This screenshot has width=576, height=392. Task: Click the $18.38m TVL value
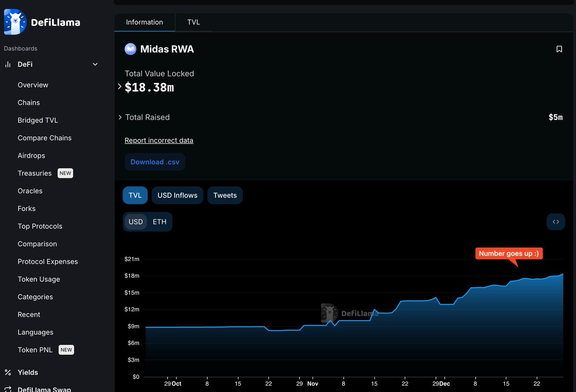[x=149, y=87]
